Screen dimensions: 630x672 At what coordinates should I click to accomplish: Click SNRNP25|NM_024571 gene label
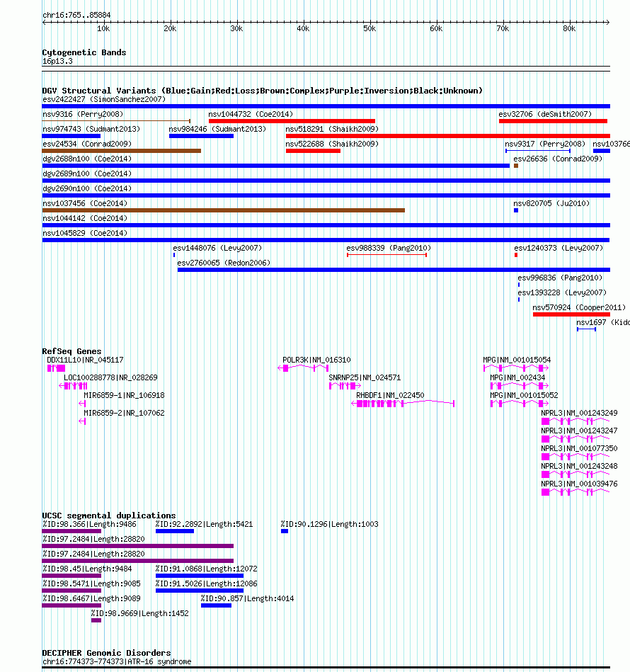coord(365,377)
